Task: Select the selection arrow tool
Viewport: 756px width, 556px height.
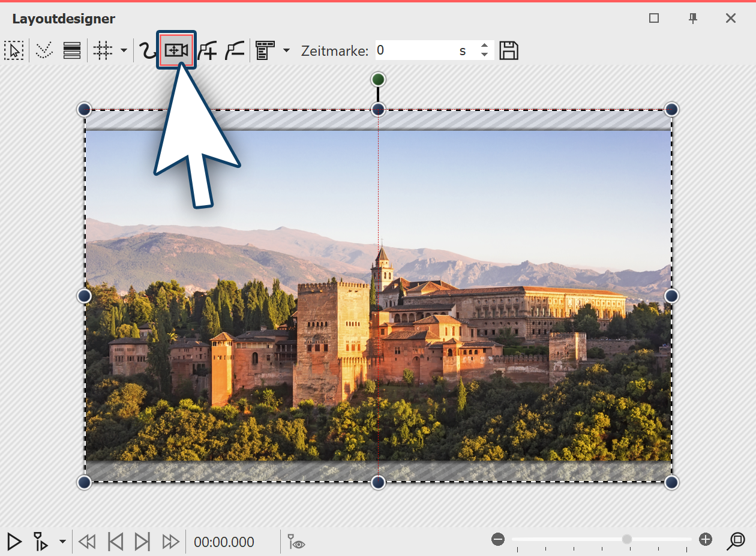Action: click(x=14, y=50)
